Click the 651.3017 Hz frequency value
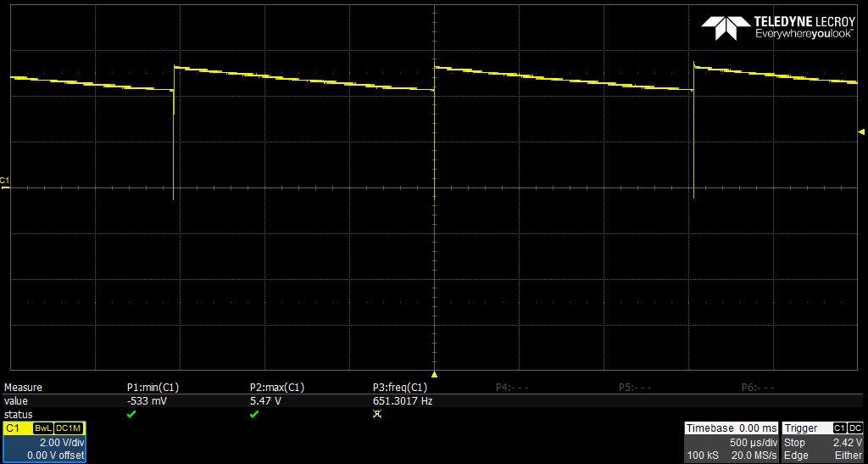 coord(403,401)
